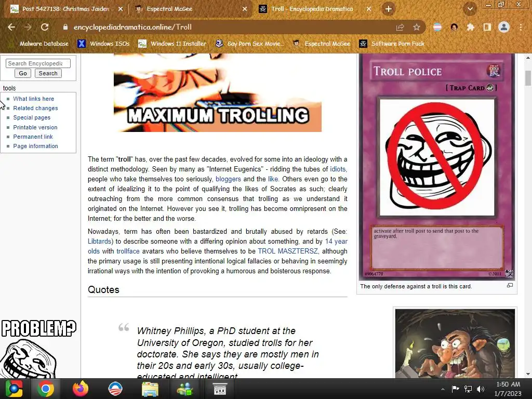Follow the TROL MASZTERSZ link
This screenshot has height=399, width=532.
[288, 251]
